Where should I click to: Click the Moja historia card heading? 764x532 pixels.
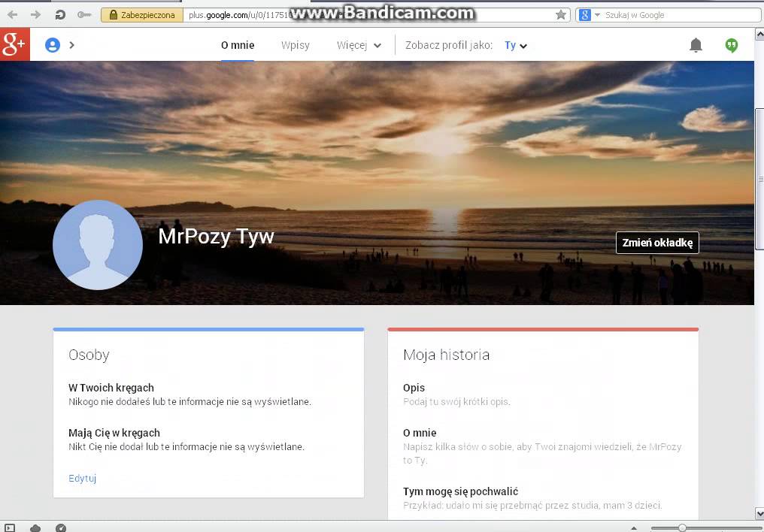(x=447, y=355)
